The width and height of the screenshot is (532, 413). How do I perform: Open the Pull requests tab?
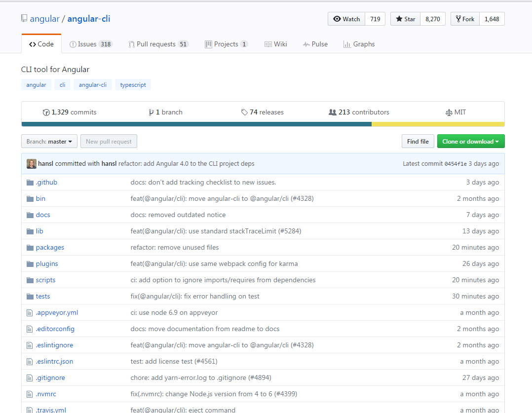(158, 44)
